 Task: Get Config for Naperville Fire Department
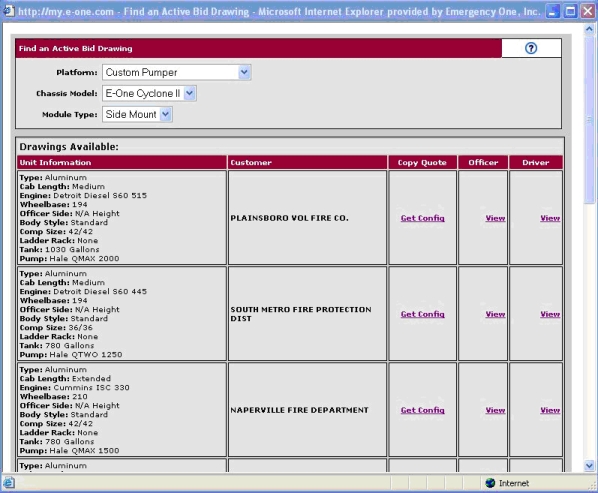coord(423,410)
